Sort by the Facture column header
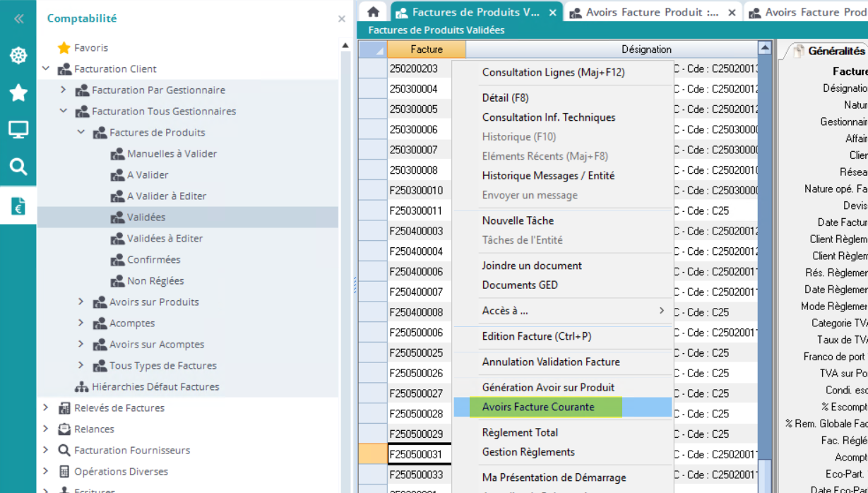 pos(427,49)
